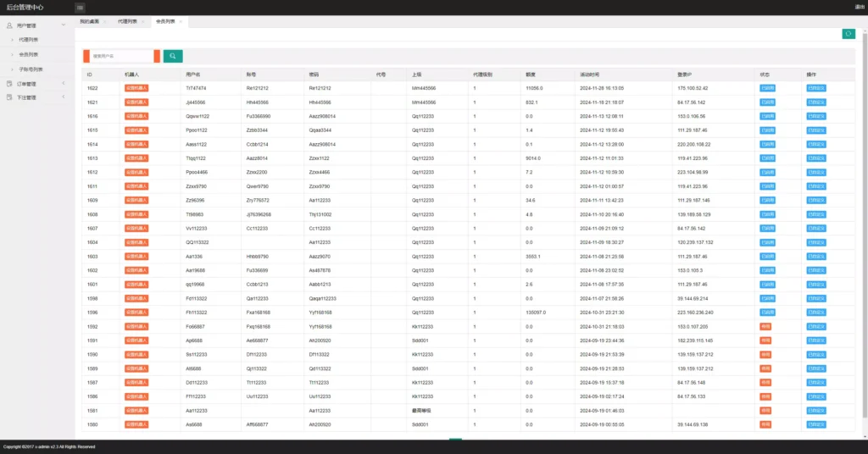Click the 退出 logout link

(x=859, y=8)
